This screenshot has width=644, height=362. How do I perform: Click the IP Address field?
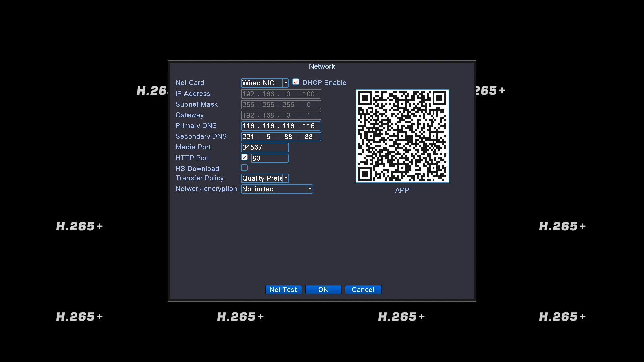coord(281,94)
